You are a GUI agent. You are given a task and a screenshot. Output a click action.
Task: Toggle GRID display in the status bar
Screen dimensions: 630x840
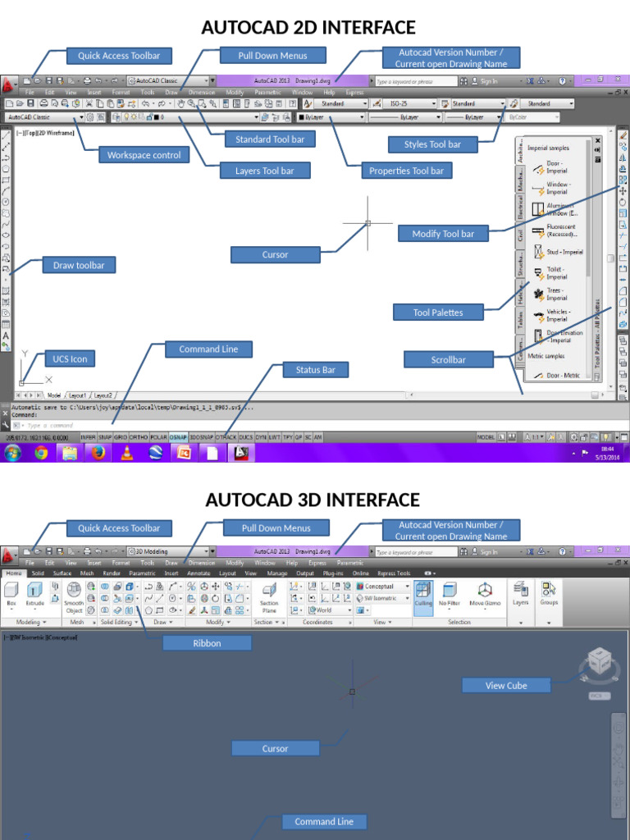click(121, 437)
